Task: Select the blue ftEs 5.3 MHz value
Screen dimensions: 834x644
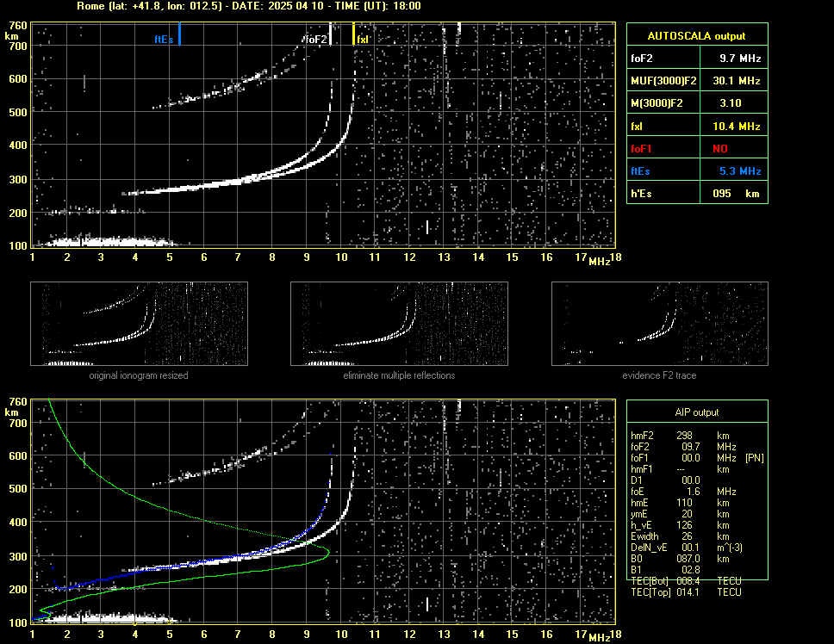Action: 740,171
